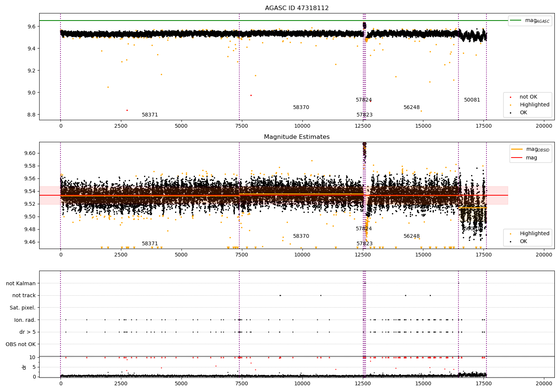The width and height of the screenshot is (560, 392).
Task: Click the 9.2 y-axis tick in the top plot
Action: (31, 71)
